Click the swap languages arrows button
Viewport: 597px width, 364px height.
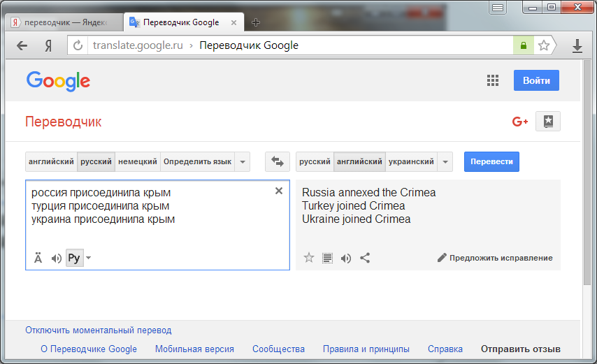click(x=277, y=161)
